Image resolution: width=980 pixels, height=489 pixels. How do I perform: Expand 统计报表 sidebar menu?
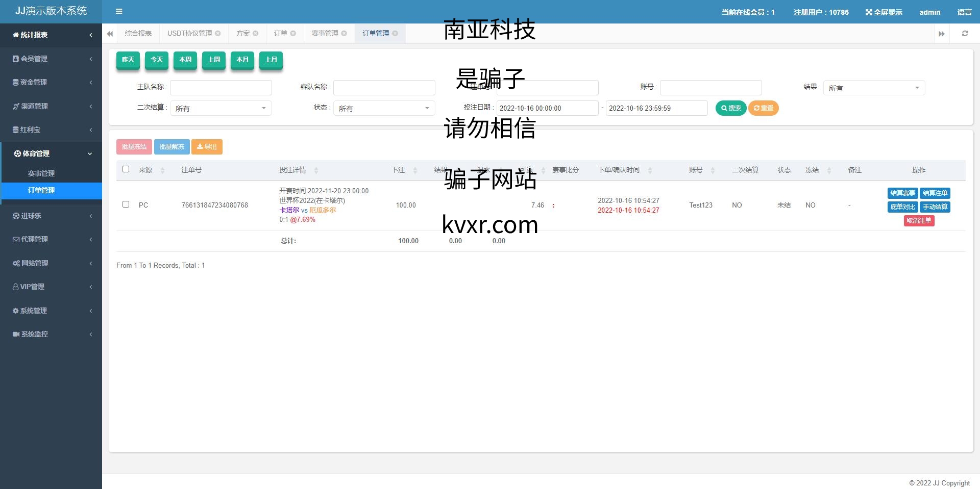tap(51, 35)
